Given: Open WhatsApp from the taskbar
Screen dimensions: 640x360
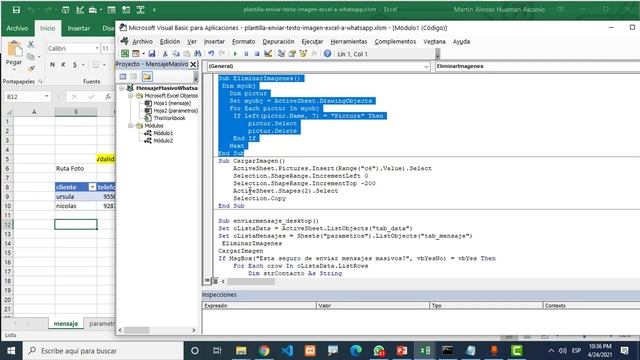Looking at the screenshot, I should pyautogui.click(x=379, y=351).
